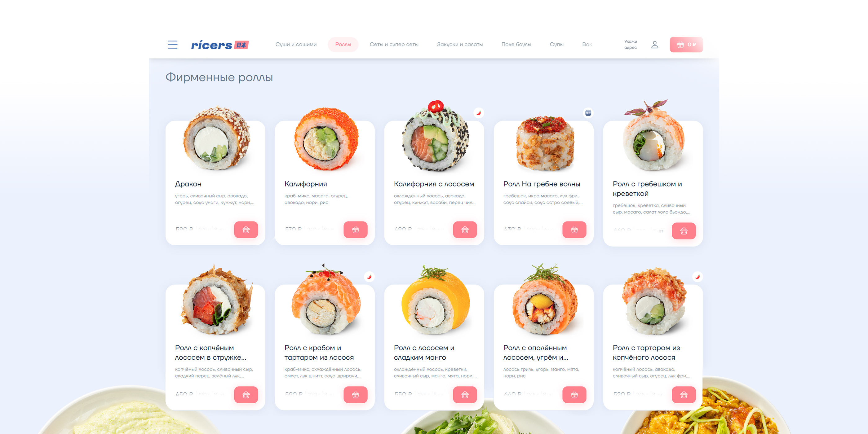Click spicy chili badge on Калифорния с лососем
Screen dimensions: 868x434
click(478, 113)
